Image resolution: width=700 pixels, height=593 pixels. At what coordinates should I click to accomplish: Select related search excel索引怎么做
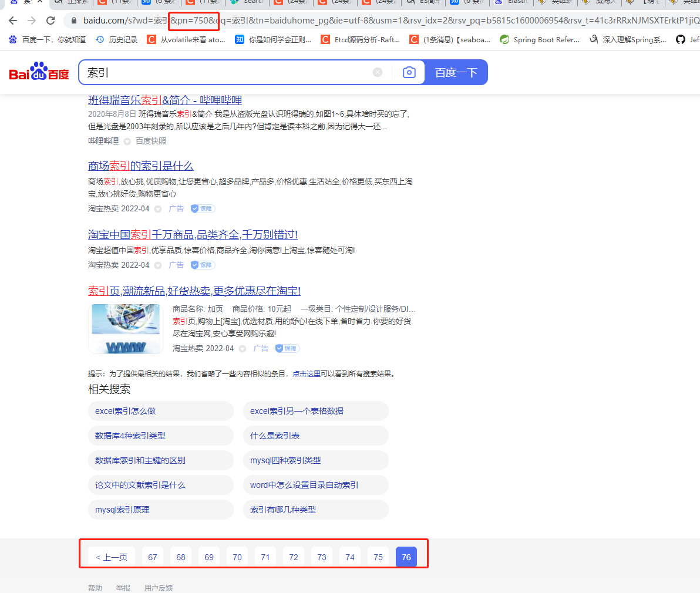point(161,411)
